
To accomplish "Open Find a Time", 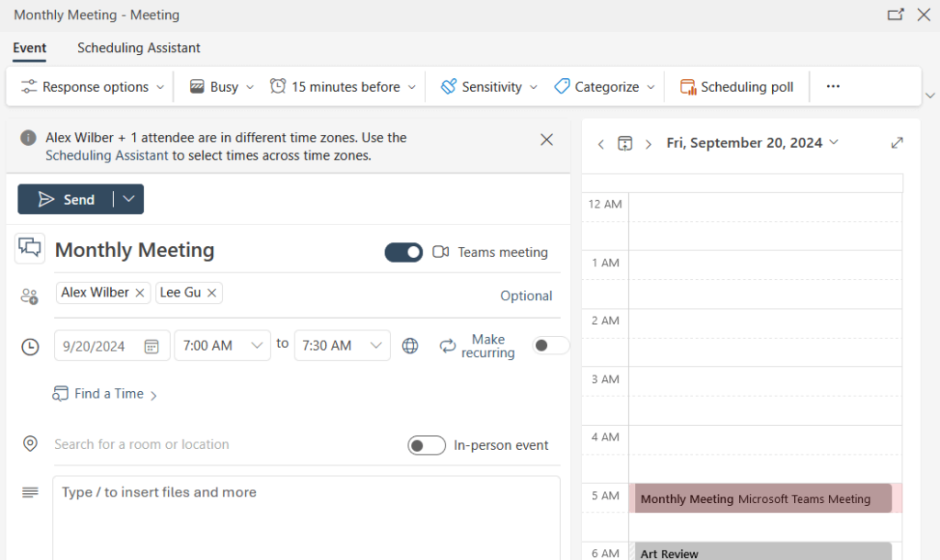I will coord(105,394).
